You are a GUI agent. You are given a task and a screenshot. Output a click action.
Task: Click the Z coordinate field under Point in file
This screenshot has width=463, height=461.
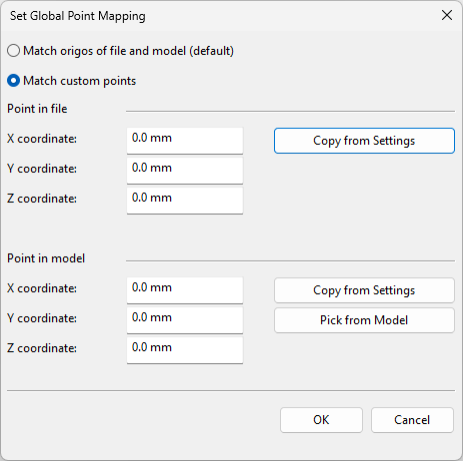185,200
